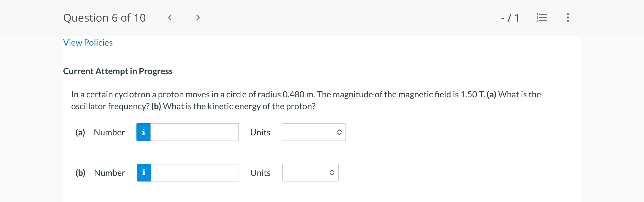The width and height of the screenshot is (644, 202).
Task: Click the blue info icon for part (b)
Action: [x=144, y=172]
